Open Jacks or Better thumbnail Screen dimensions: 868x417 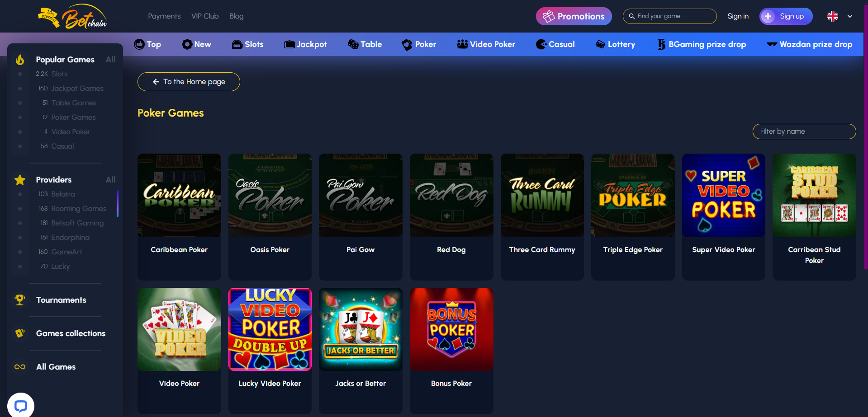pos(360,329)
